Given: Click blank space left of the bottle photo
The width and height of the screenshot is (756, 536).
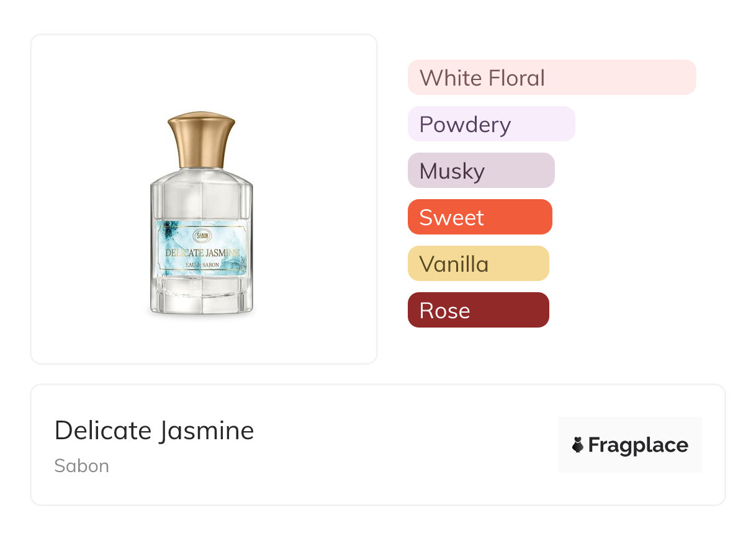Looking at the screenshot, I should tap(87, 199).
